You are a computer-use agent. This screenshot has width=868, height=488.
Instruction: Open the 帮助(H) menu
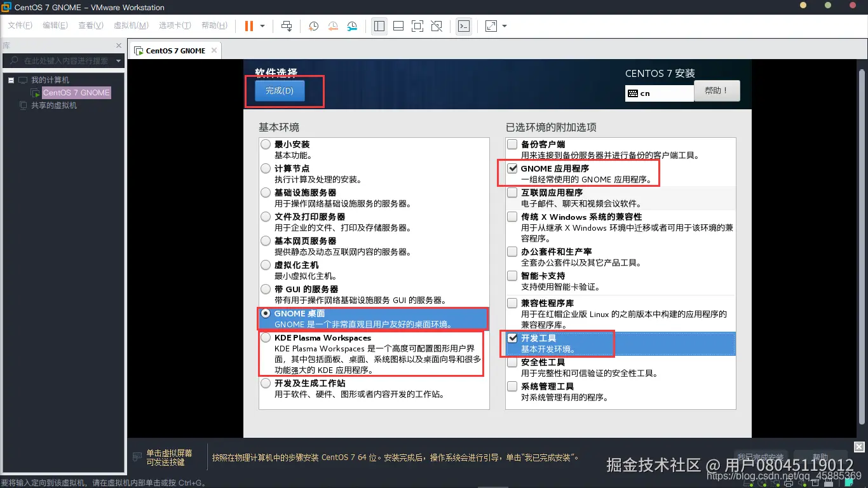tap(214, 25)
